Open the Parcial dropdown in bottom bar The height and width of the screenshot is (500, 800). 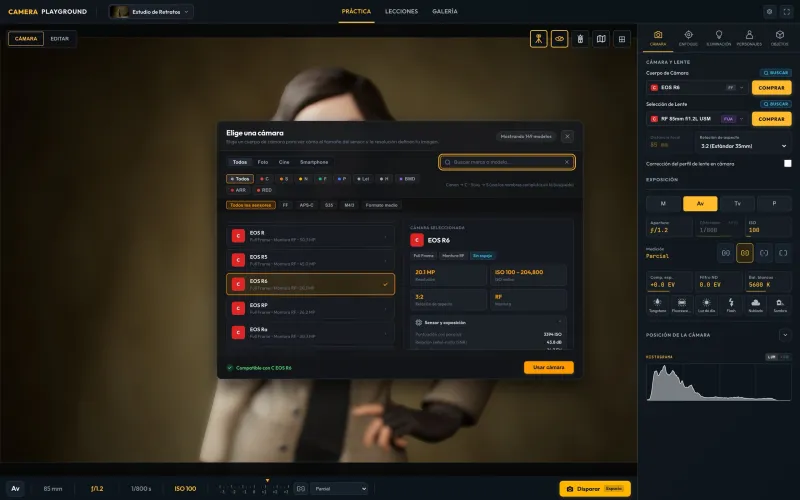click(339, 489)
